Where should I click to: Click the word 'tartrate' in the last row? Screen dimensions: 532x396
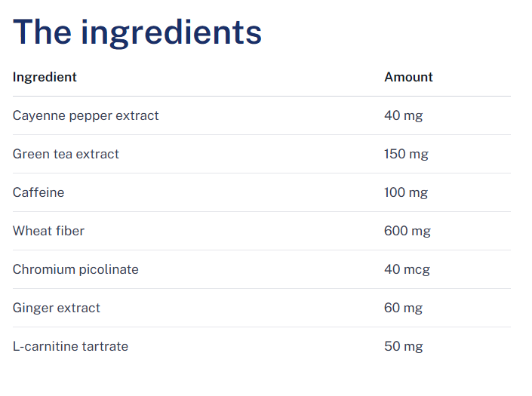coord(105,346)
